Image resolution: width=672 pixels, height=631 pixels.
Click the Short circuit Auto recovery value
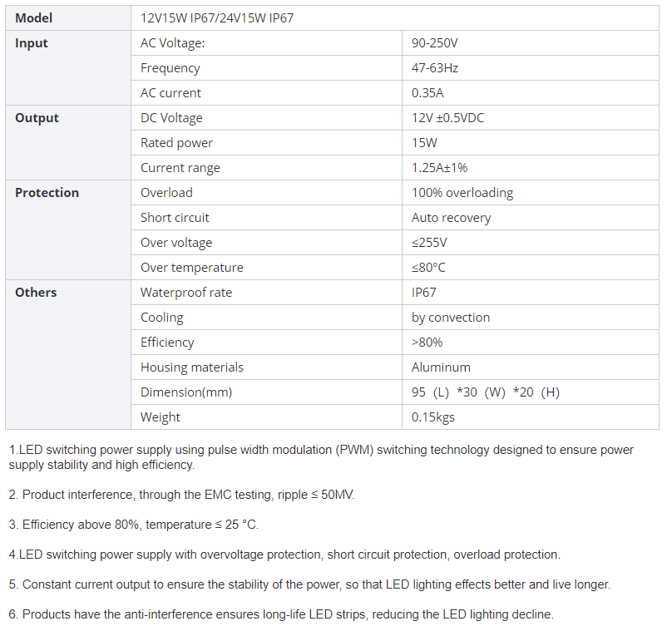click(451, 218)
